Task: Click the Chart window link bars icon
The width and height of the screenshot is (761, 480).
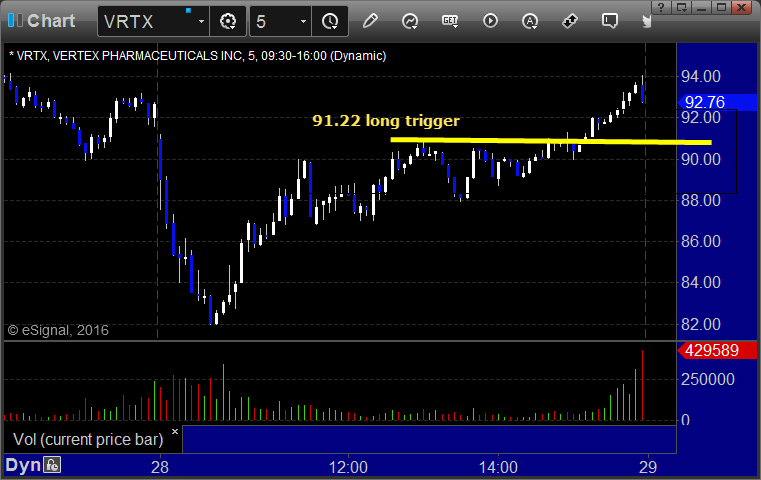Action: point(15,20)
